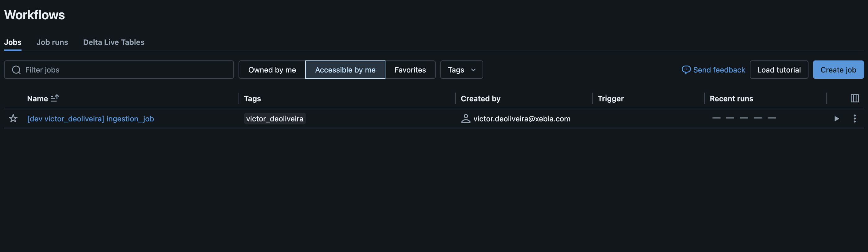
Task: Open the kebab menu for ingestion_job
Action: (854, 119)
